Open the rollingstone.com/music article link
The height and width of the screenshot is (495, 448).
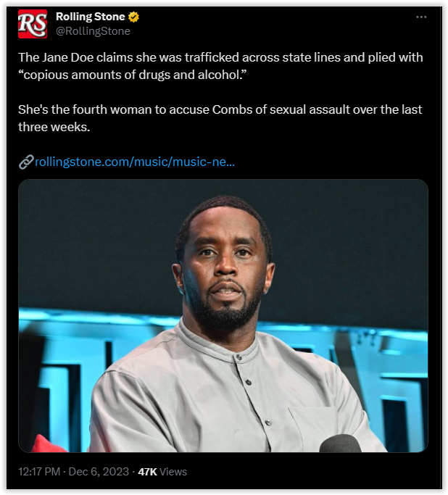tap(135, 162)
